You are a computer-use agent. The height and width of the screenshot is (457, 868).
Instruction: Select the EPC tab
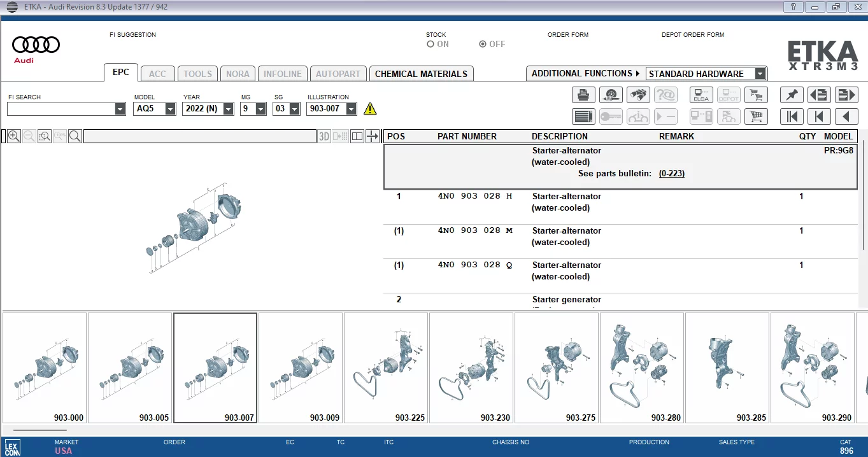(121, 73)
